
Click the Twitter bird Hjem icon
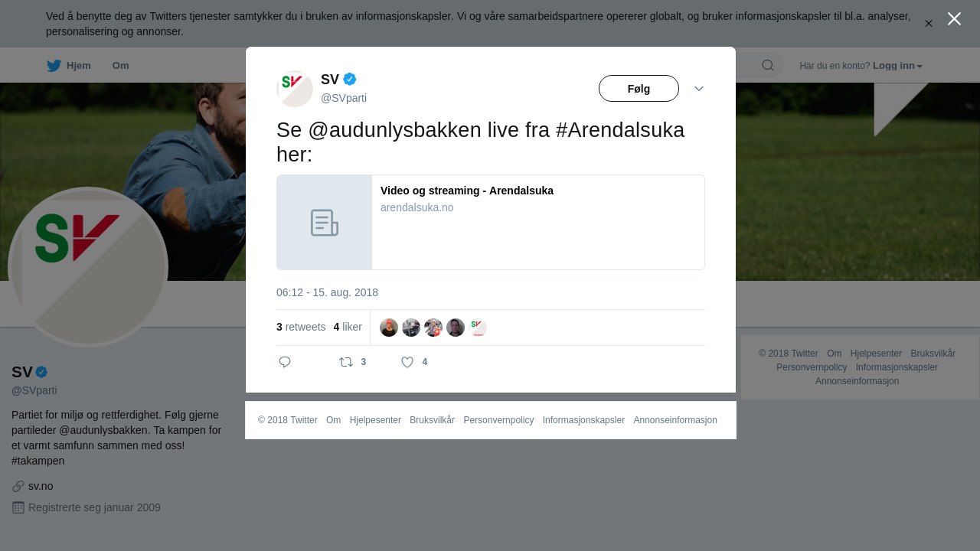tap(54, 66)
